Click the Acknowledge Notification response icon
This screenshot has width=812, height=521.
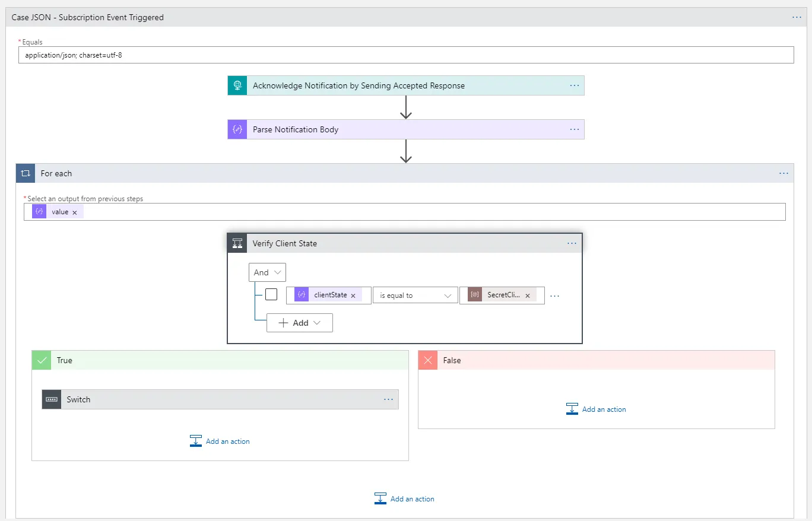click(x=237, y=85)
